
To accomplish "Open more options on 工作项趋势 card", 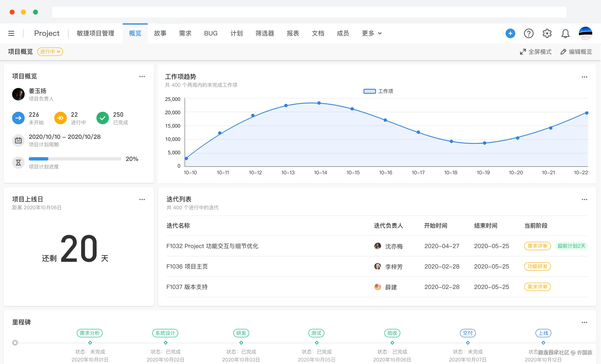I will (585, 77).
